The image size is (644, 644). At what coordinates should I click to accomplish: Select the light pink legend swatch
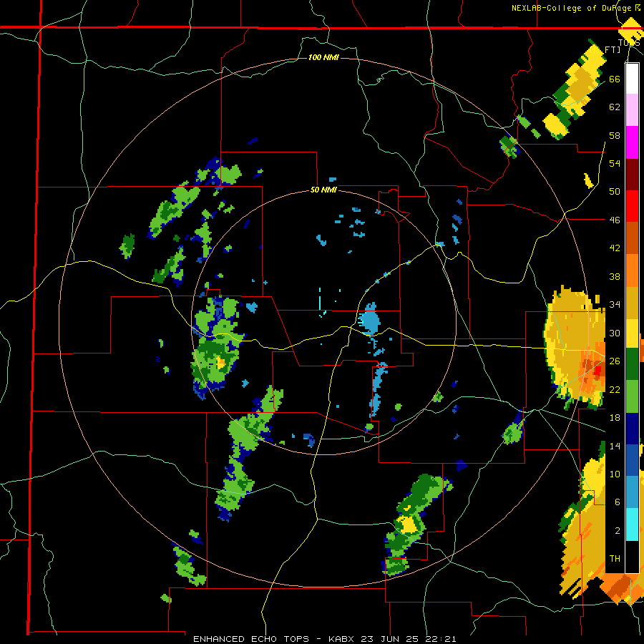pyautogui.click(x=632, y=110)
